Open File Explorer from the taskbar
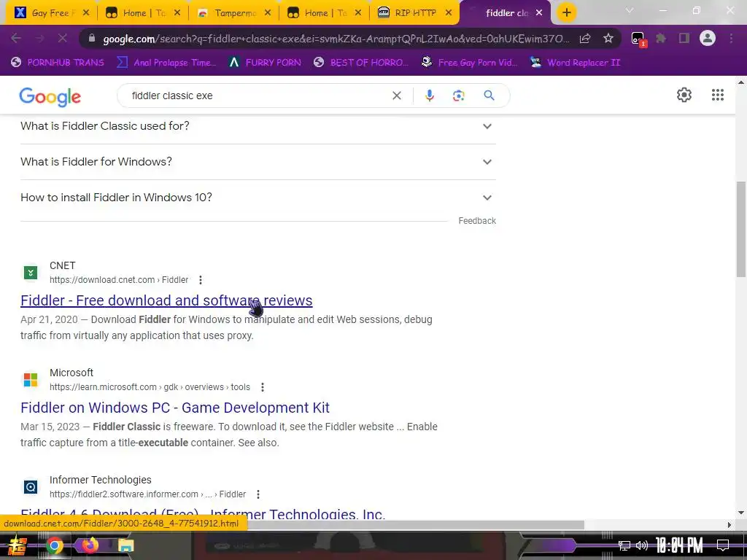Image resolution: width=747 pixels, height=560 pixels. tap(125, 545)
